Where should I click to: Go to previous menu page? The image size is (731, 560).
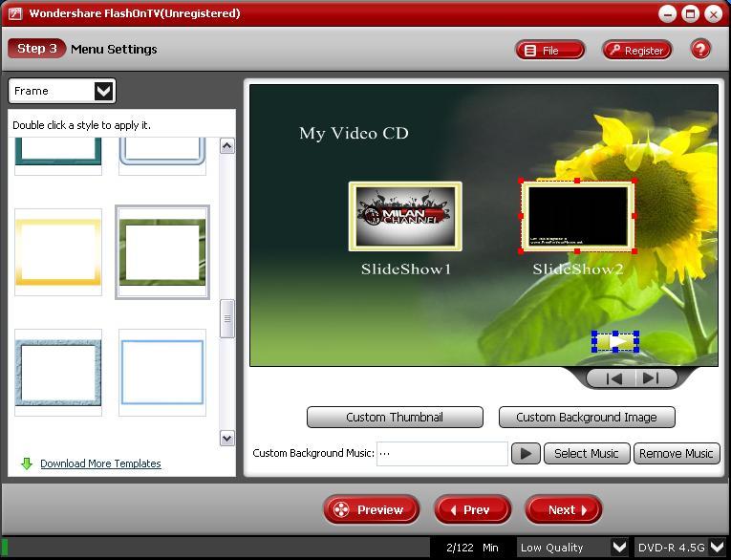[613, 378]
